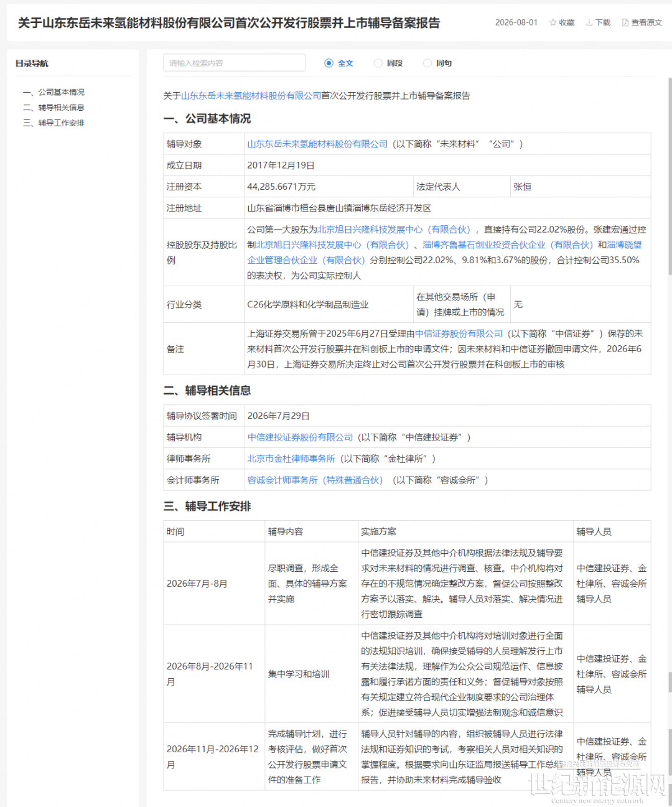Screen dimensions: 672x807
Task: Click the 收藏 star icon
Action: pos(553,22)
